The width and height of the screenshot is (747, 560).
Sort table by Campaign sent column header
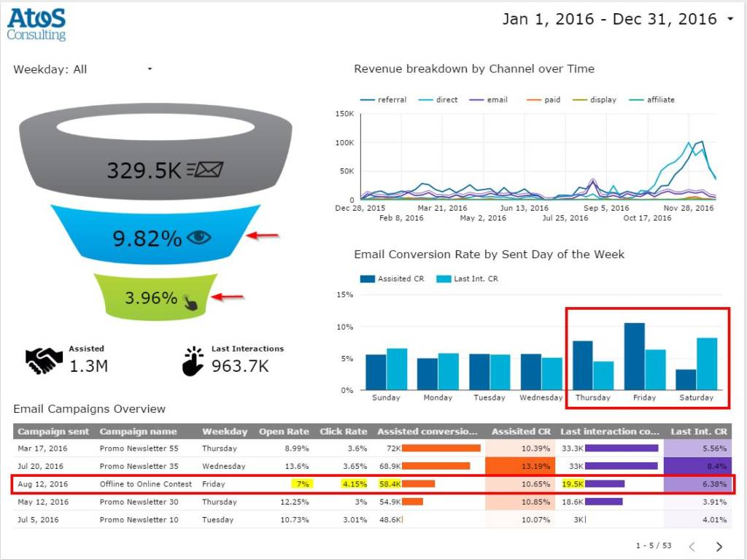[53, 432]
